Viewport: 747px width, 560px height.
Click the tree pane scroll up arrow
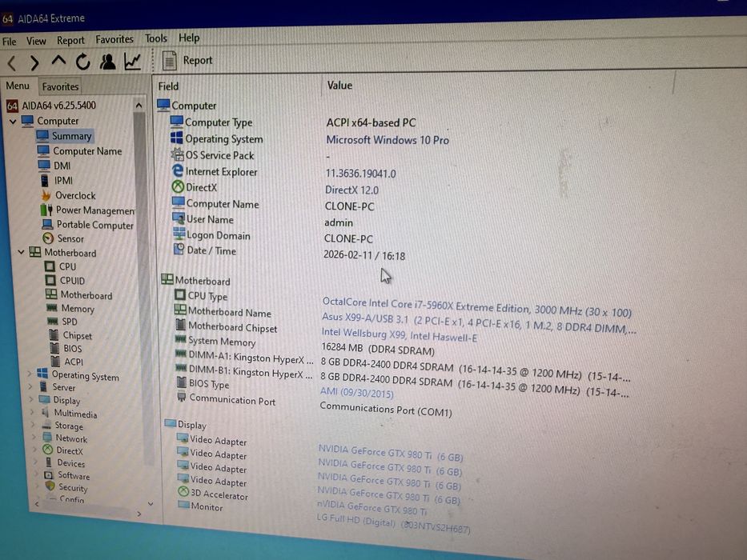139,106
